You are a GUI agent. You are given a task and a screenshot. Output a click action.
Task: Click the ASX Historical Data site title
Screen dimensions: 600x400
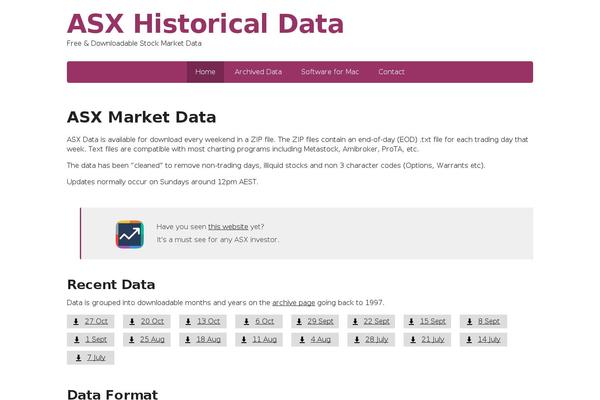point(205,24)
